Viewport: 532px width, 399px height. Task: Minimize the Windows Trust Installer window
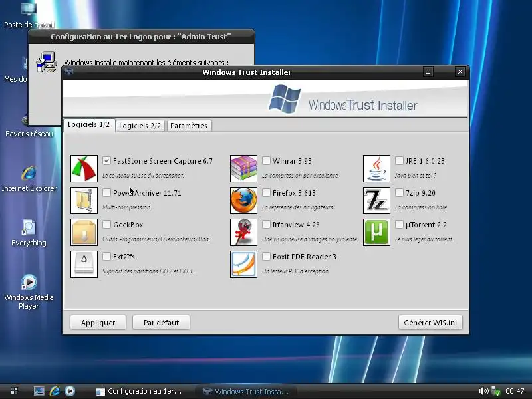coord(428,72)
